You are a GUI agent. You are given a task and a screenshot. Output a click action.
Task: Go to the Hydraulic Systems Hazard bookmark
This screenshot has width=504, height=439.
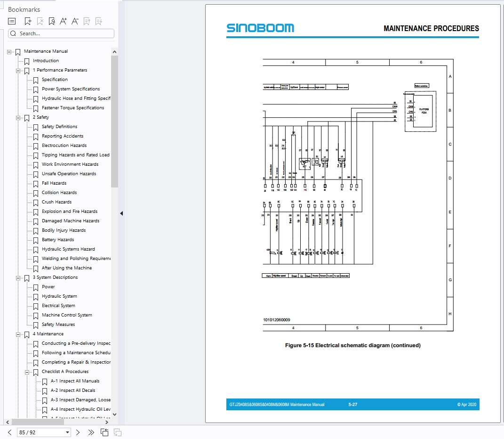(x=68, y=249)
